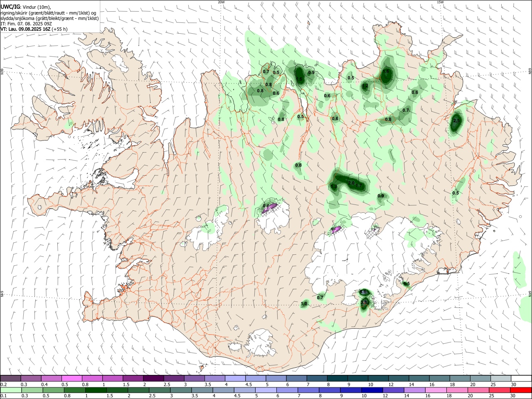Viewport: 532px width, 399px height.
Task: Select the pale green 0.1 swatch in rain legend
Action: pyautogui.click(x=10, y=390)
